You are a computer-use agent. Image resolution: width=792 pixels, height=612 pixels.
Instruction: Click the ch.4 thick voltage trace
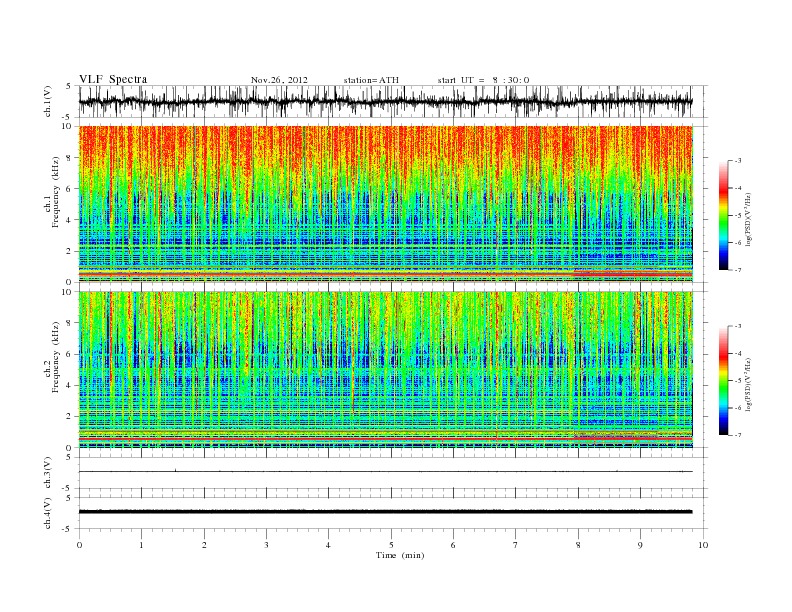click(385, 512)
